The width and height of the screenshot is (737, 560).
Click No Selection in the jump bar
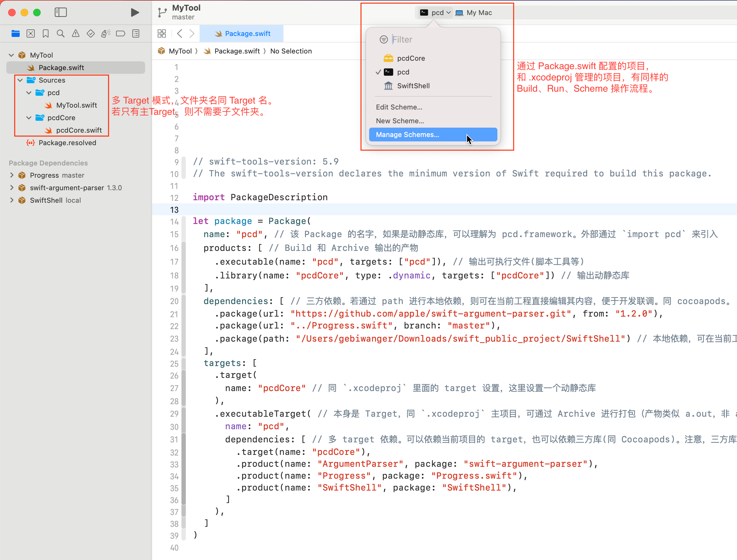tap(291, 51)
